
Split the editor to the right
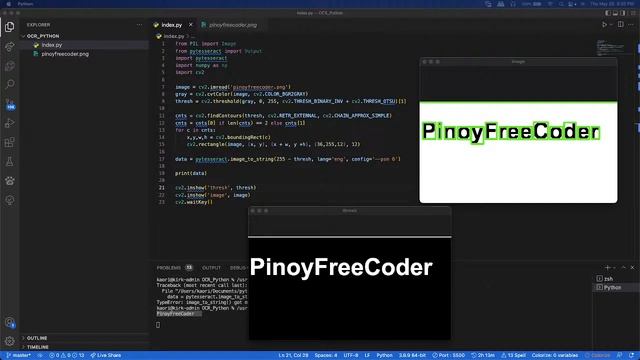tap(620, 24)
